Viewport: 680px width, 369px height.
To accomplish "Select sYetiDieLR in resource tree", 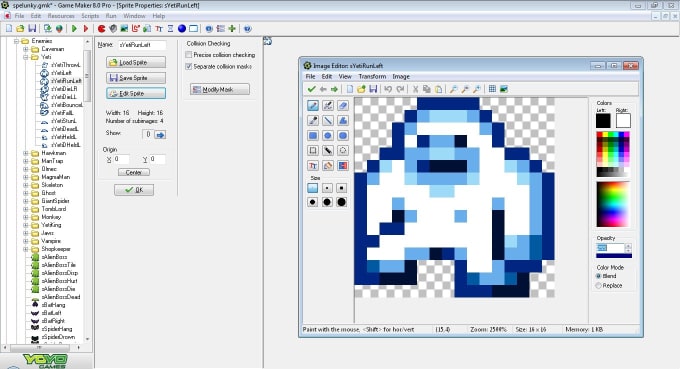I will 63,89.
